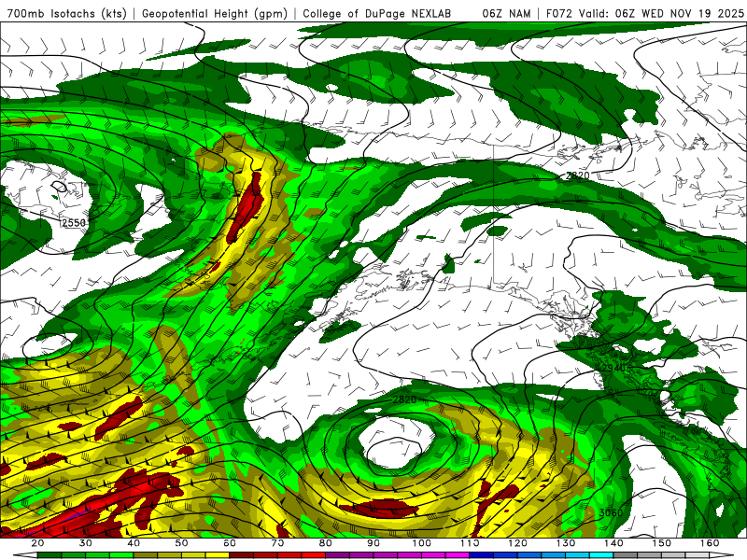Click the 3060 height contour label
747x560 pixels.
611,512
